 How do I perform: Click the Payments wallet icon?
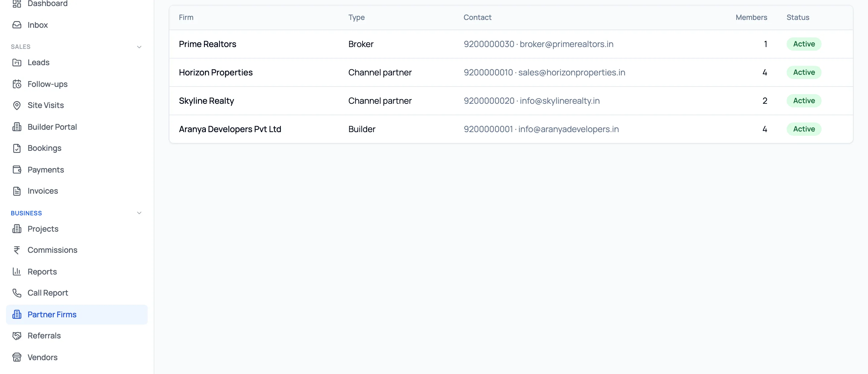pyautogui.click(x=17, y=170)
